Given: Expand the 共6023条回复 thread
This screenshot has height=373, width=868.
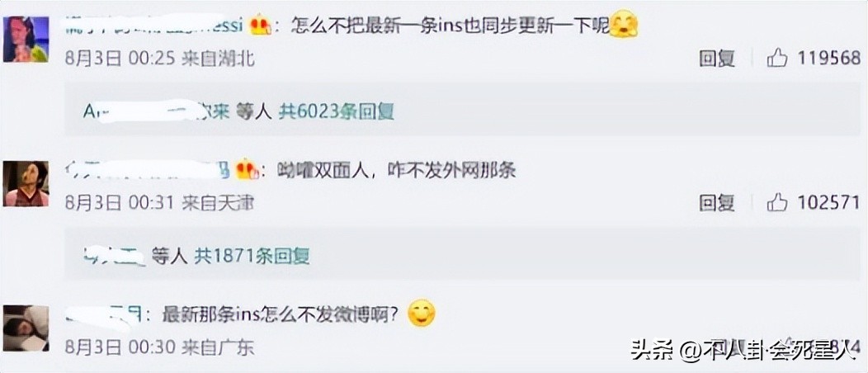Looking at the screenshot, I should point(336,111).
